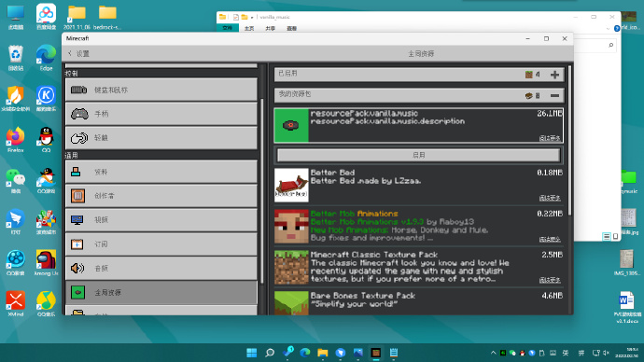Read more about Classic Texture Pack
Viewport: 644px width, 362px height.
pyautogui.click(x=550, y=280)
